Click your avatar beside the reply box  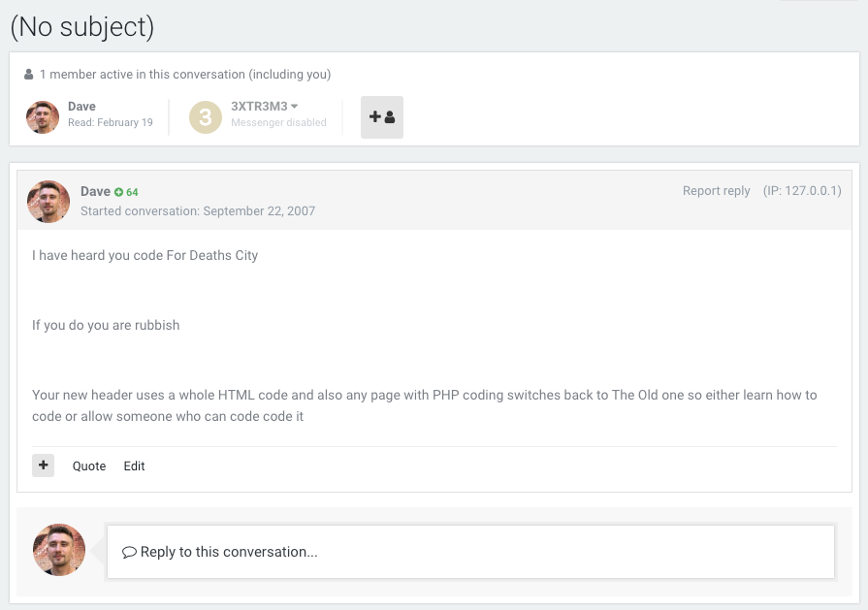59,550
